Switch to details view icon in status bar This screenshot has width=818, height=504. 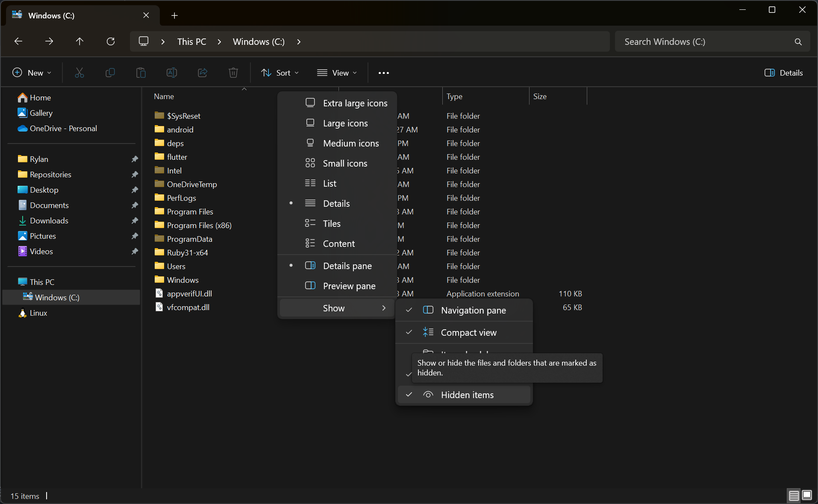[x=794, y=495]
